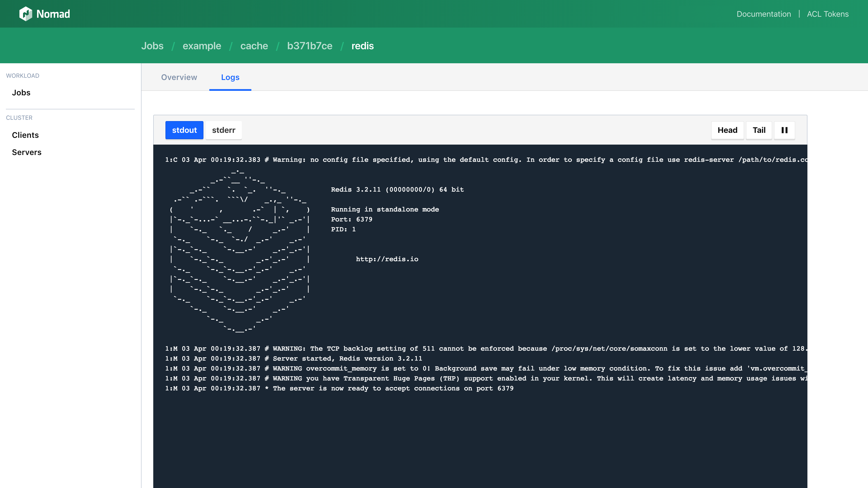This screenshot has width=868, height=488.
Task: Click the CLUSTER section label
Action: [19, 118]
